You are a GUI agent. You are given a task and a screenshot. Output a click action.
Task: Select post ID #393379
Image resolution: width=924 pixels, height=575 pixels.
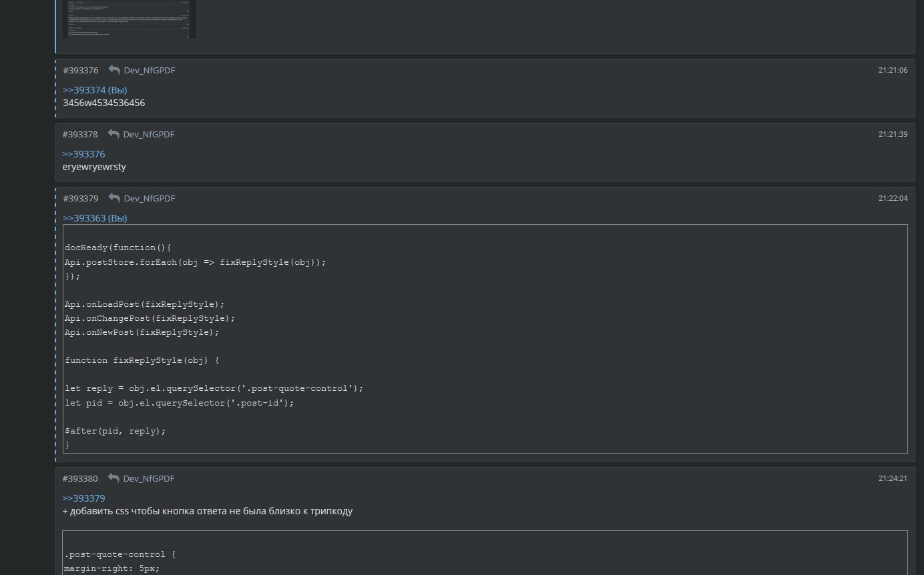click(81, 198)
